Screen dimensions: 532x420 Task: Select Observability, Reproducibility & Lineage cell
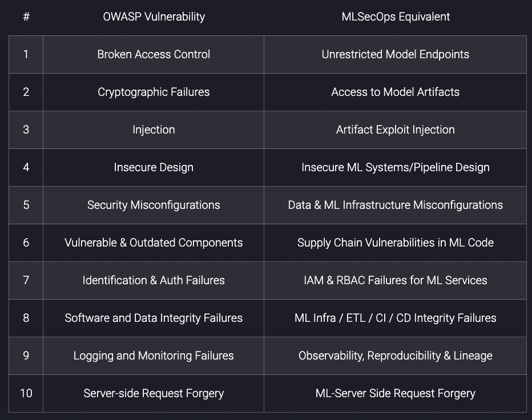(x=395, y=356)
